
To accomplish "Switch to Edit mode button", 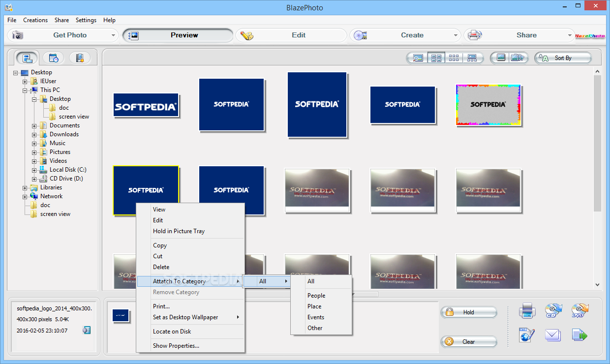I will click(x=291, y=35).
